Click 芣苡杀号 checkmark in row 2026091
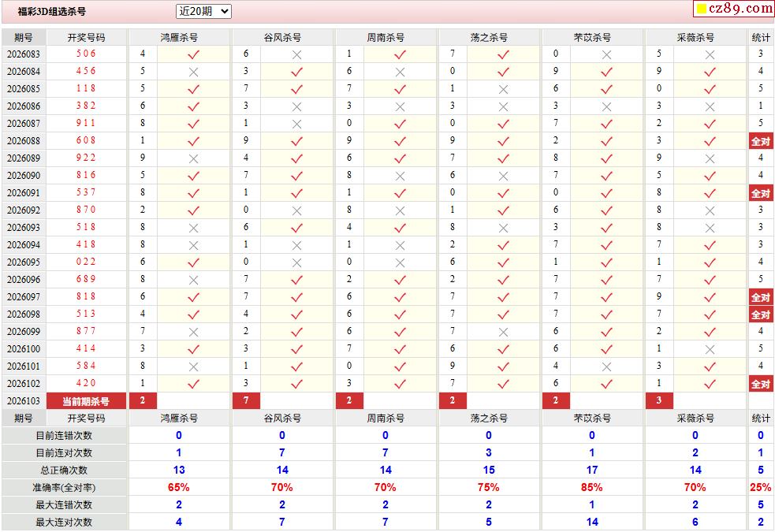The height and width of the screenshot is (532, 775). pos(606,193)
